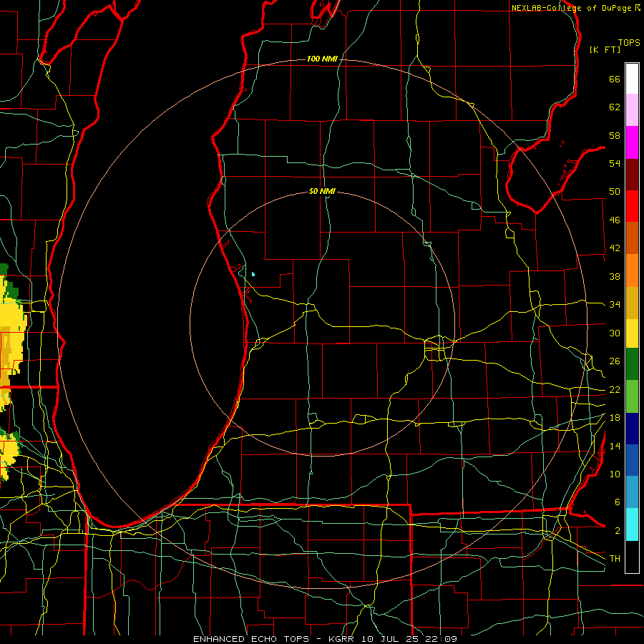Viewport: 644px width, 644px height.
Task: Select the light orange legend swatch
Action: coord(632,270)
